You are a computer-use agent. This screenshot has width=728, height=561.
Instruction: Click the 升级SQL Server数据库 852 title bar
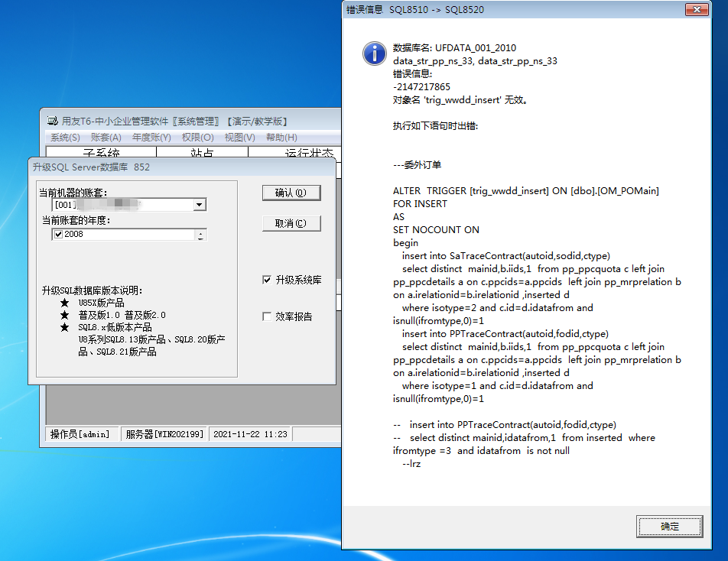click(182, 167)
